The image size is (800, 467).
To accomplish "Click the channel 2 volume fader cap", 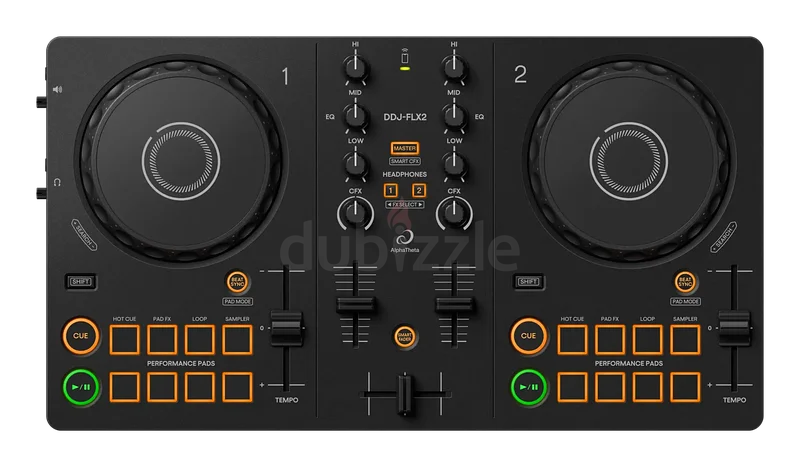I will (x=454, y=305).
